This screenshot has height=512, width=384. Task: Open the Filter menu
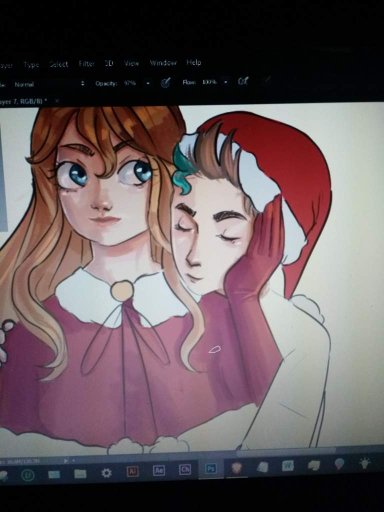pos(87,64)
